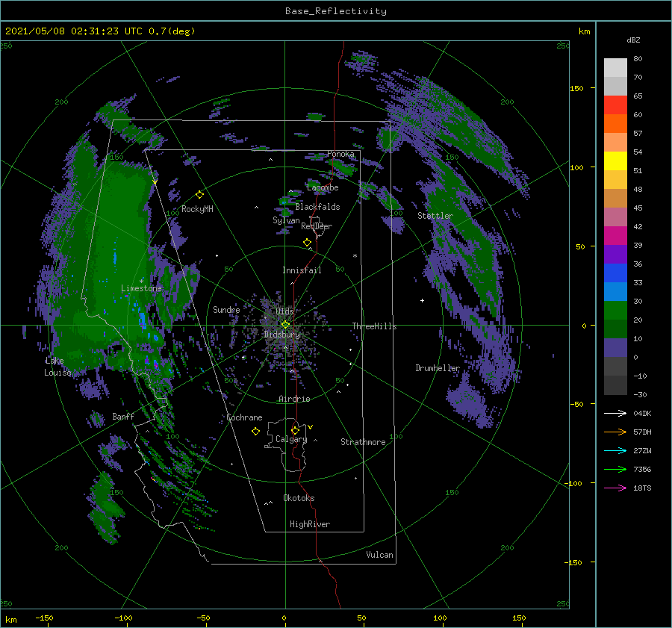The image size is (672, 628).
Task: Click the Ponoka label
Action: (340, 154)
